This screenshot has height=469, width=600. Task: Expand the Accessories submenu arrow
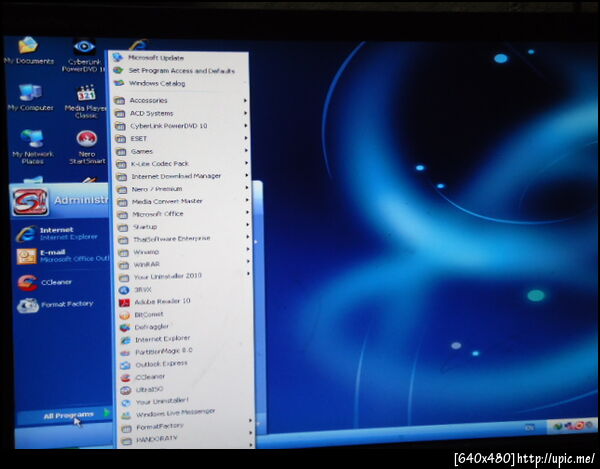pyautogui.click(x=245, y=100)
